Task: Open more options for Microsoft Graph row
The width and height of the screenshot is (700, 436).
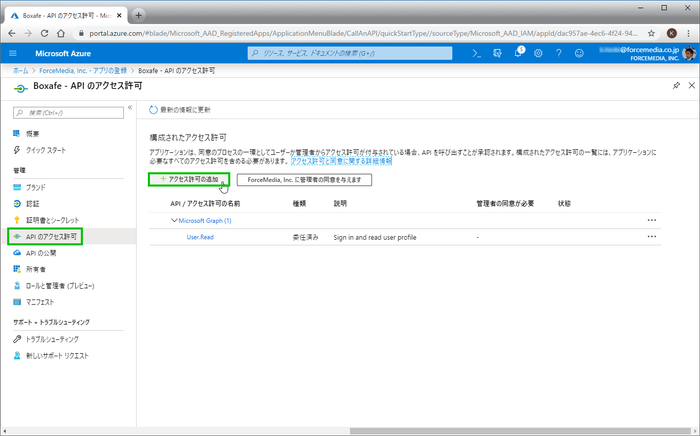Action: (x=652, y=220)
